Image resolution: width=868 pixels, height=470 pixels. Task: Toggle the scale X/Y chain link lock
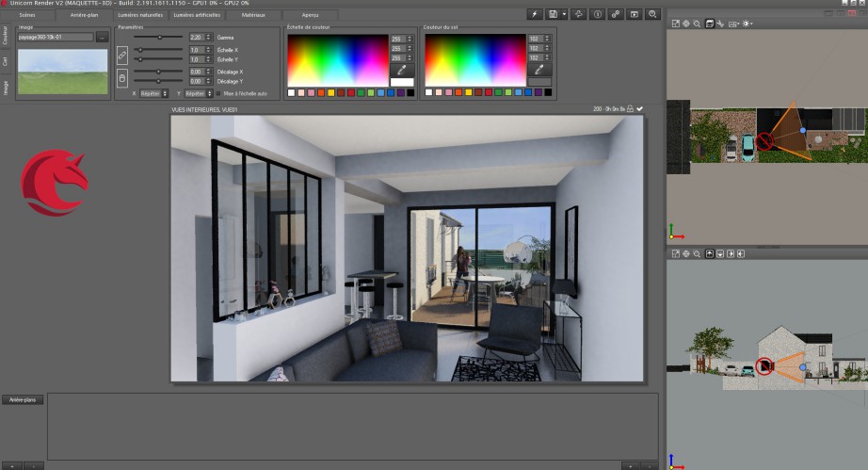click(121, 55)
